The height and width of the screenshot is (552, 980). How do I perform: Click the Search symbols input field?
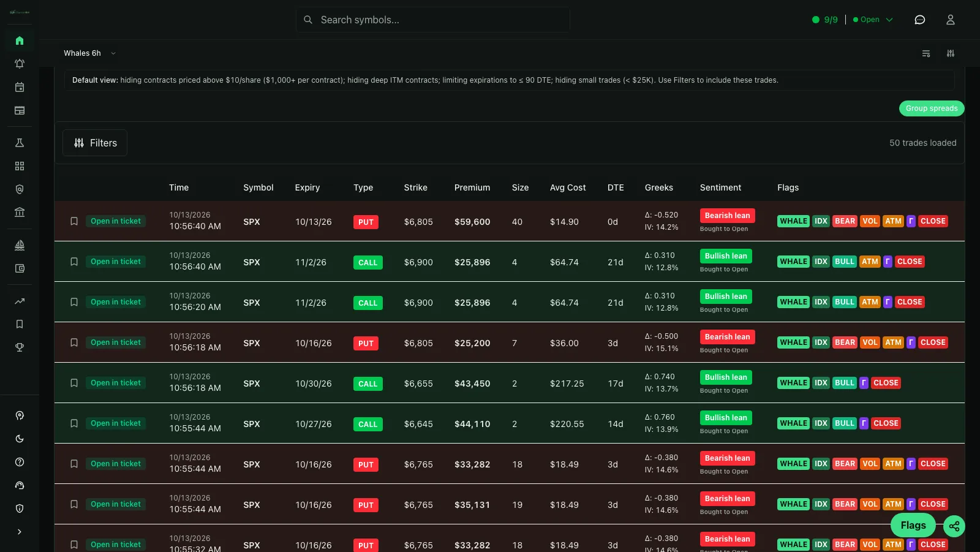pos(433,20)
